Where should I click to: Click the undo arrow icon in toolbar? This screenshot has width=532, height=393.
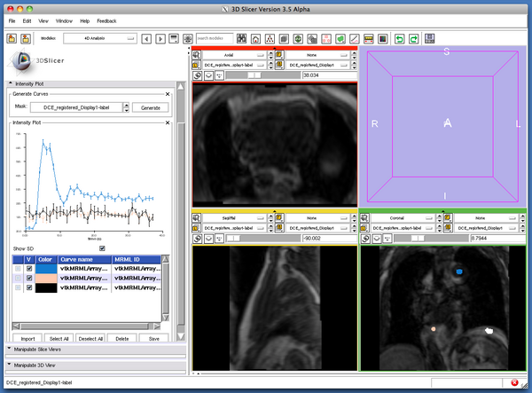pos(399,39)
